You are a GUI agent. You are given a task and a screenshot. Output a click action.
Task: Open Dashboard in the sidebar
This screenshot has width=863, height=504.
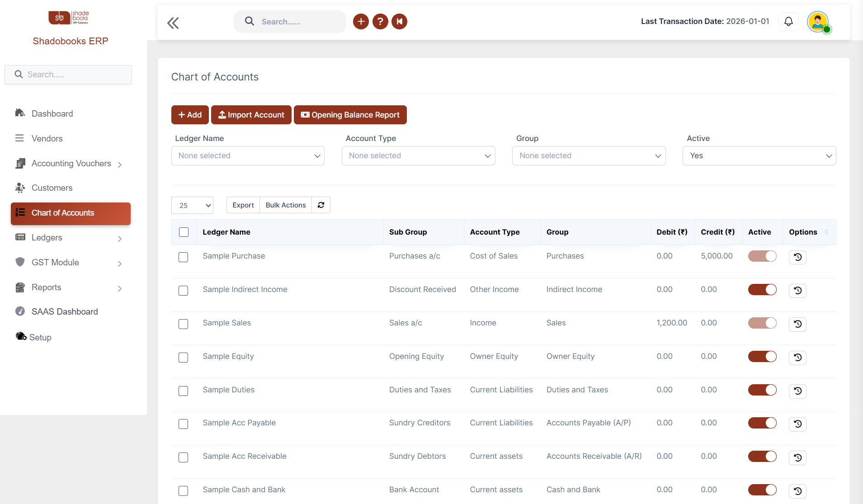click(71, 113)
